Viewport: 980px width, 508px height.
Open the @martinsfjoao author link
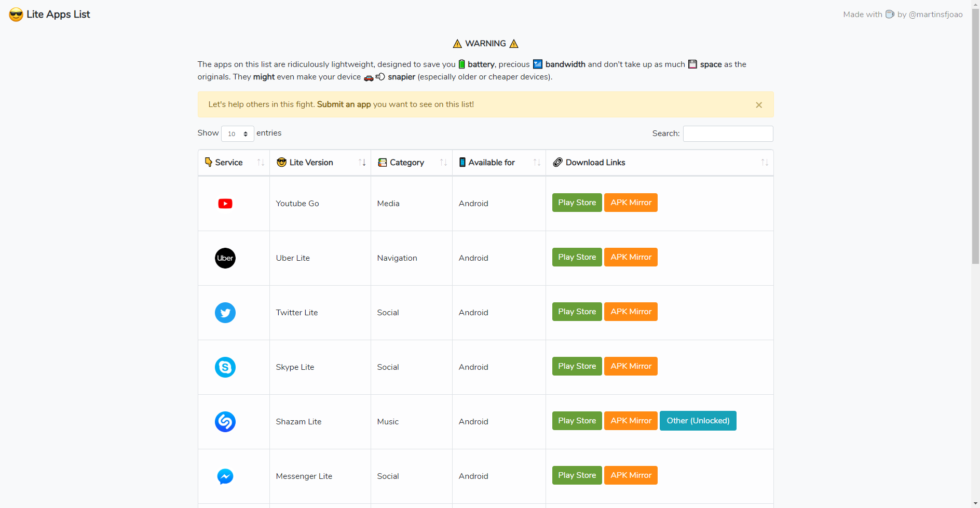click(x=935, y=15)
